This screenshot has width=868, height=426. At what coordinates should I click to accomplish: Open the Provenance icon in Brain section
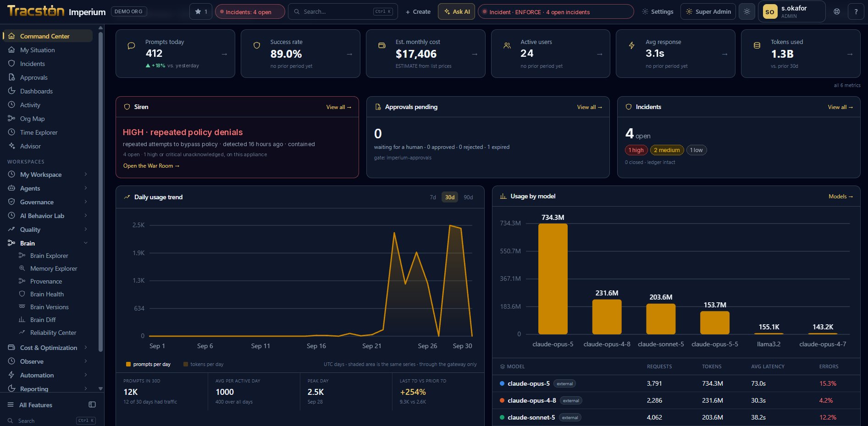22,281
